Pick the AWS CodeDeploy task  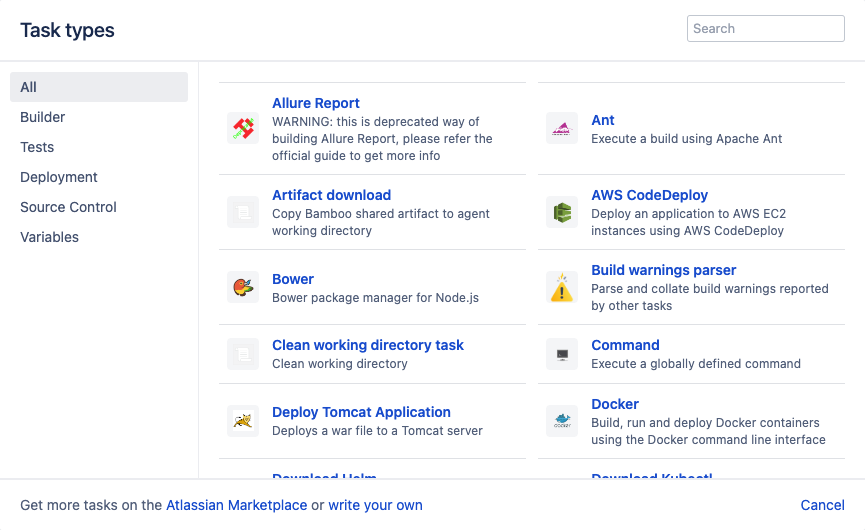pyautogui.click(x=649, y=195)
